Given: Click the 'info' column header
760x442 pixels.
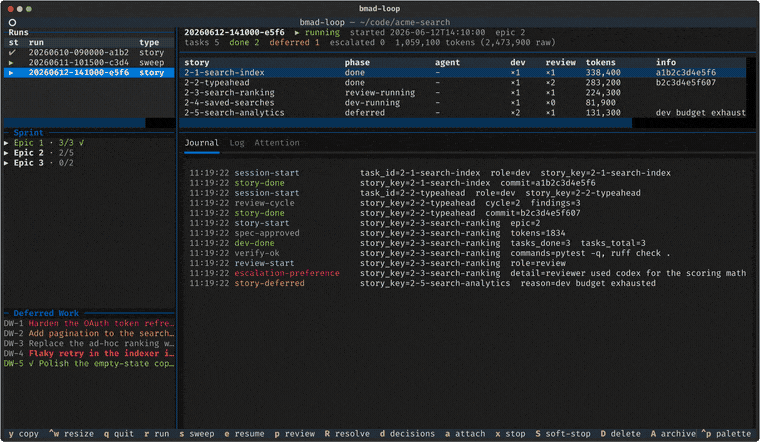Looking at the screenshot, I should (666, 63).
